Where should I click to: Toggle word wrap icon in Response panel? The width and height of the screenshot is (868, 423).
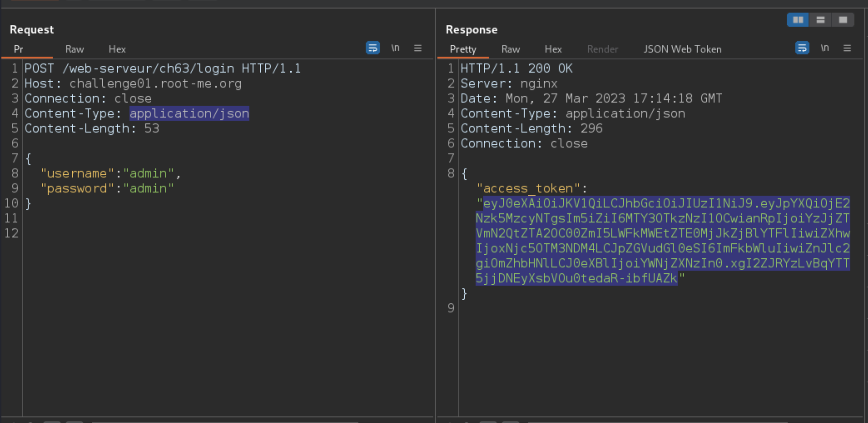[802, 48]
